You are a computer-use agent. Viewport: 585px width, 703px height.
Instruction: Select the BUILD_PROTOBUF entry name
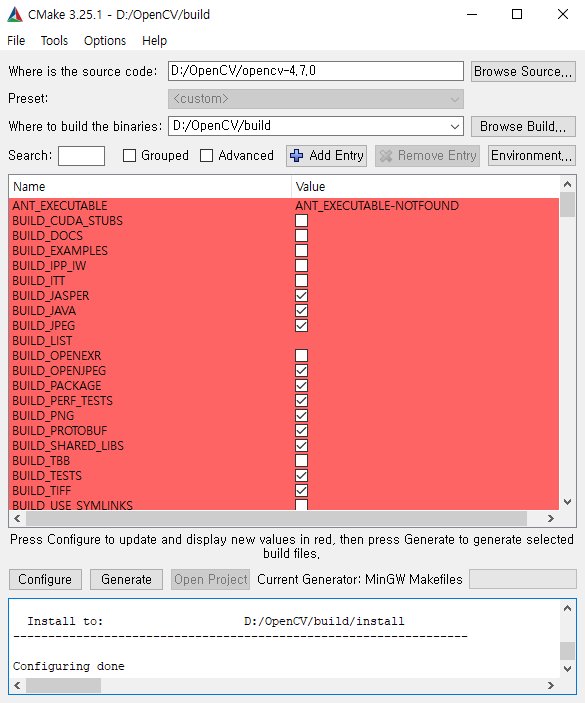pyautogui.click(x=60, y=431)
